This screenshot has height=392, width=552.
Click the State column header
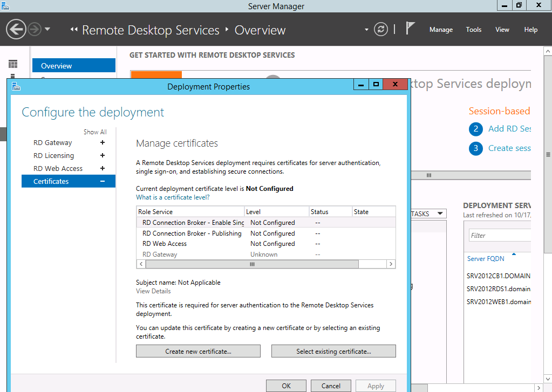(x=374, y=211)
